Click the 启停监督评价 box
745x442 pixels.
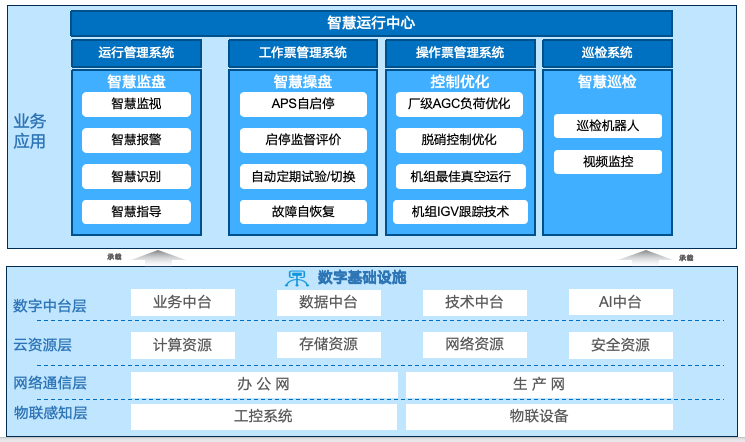(303, 140)
